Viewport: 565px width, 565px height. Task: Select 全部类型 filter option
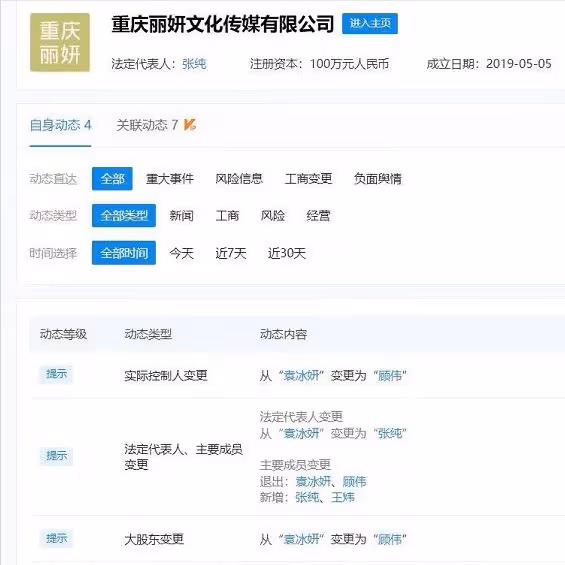coord(124,215)
